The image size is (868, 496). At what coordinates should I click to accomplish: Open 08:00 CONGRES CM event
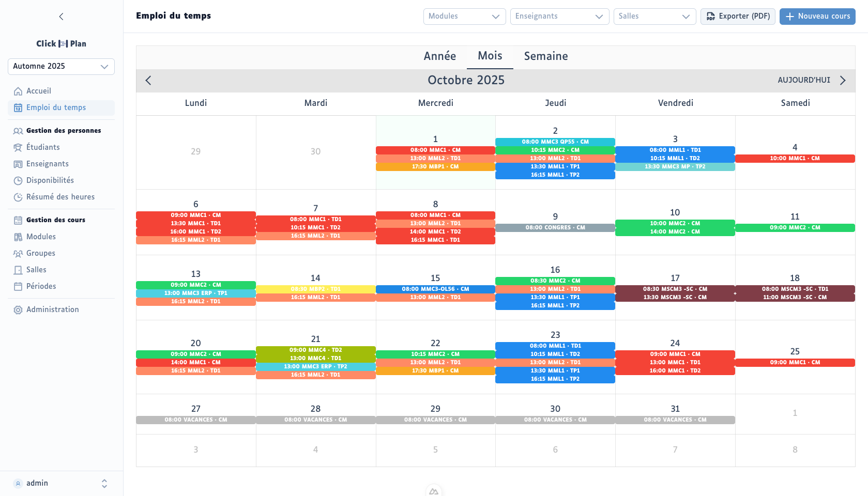[x=555, y=228]
